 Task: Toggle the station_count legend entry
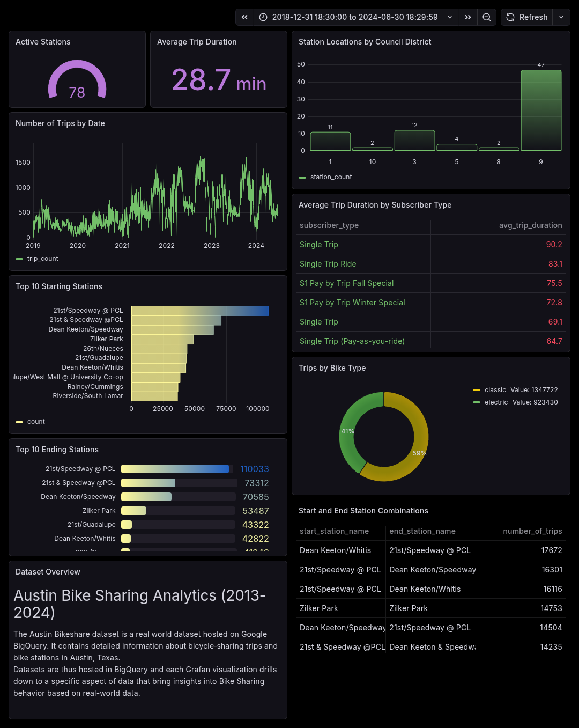(331, 177)
